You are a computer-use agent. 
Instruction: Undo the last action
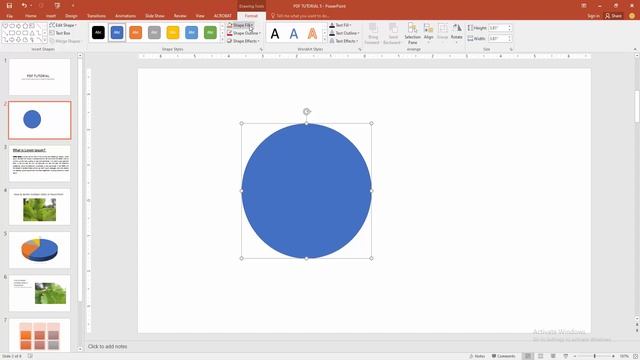pyautogui.click(x=24, y=6)
